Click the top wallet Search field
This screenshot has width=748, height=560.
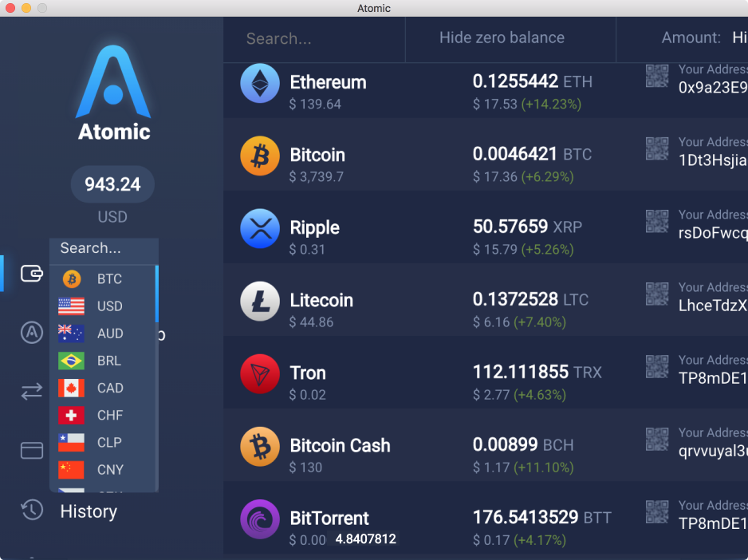click(x=314, y=38)
